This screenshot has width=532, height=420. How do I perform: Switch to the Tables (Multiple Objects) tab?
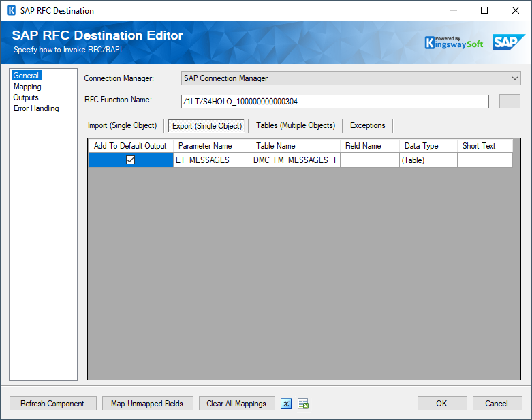[296, 125]
